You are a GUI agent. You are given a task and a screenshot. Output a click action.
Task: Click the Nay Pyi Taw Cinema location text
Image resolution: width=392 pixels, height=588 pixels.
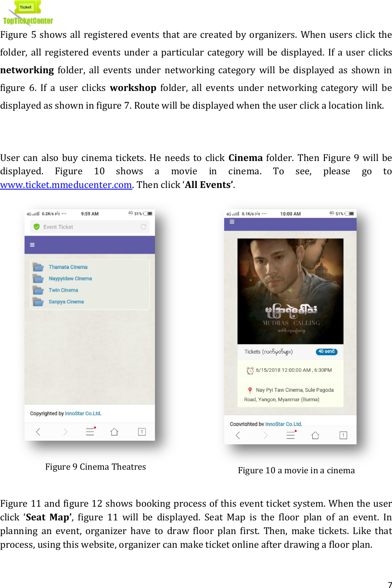(x=289, y=395)
